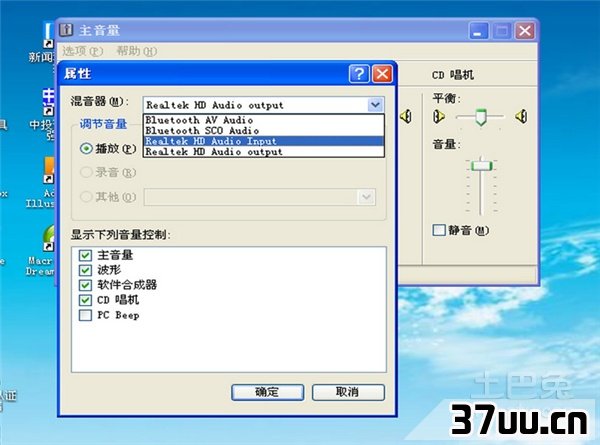Click the Macromedia Dreamweaver desktop shortcut

tap(49, 238)
